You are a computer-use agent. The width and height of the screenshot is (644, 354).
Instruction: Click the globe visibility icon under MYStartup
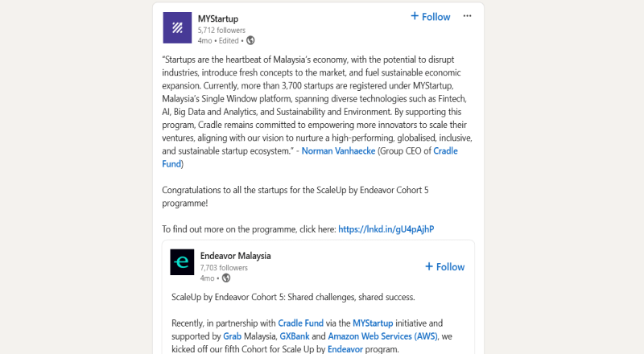pos(250,40)
